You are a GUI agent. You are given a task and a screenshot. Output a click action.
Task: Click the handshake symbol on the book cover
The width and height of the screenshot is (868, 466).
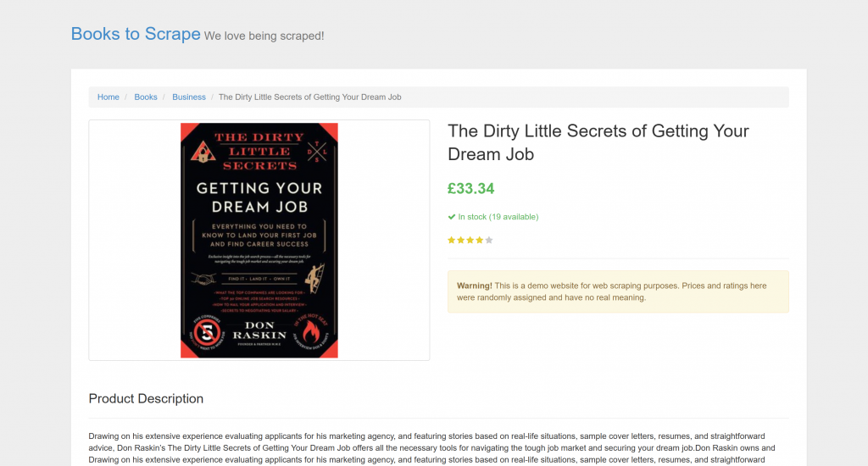pyautogui.click(x=203, y=278)
